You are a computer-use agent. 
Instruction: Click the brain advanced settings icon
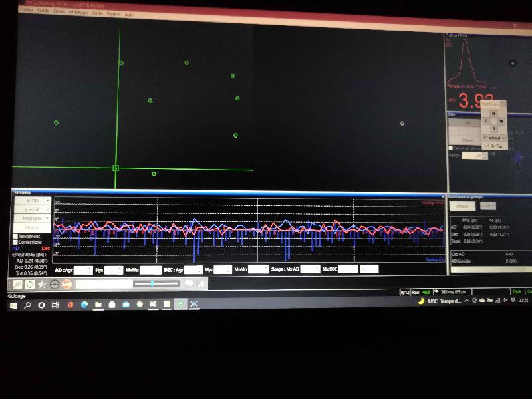pyautogui.click(x=189, y=284)
